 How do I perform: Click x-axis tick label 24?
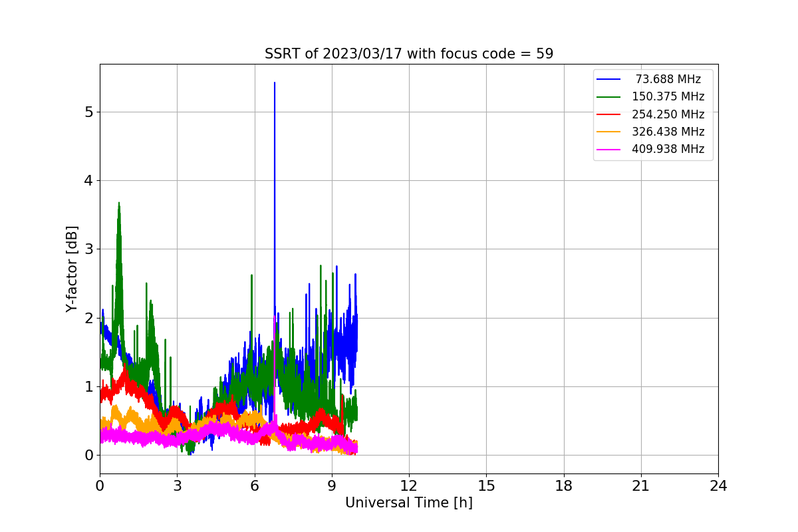pos(718,486)
